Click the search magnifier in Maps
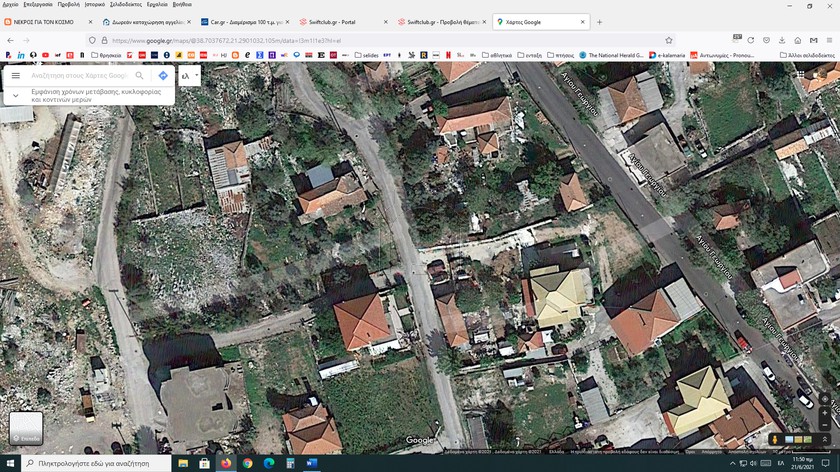The width and height of the screenshot is (840, 472). (139, 75)
